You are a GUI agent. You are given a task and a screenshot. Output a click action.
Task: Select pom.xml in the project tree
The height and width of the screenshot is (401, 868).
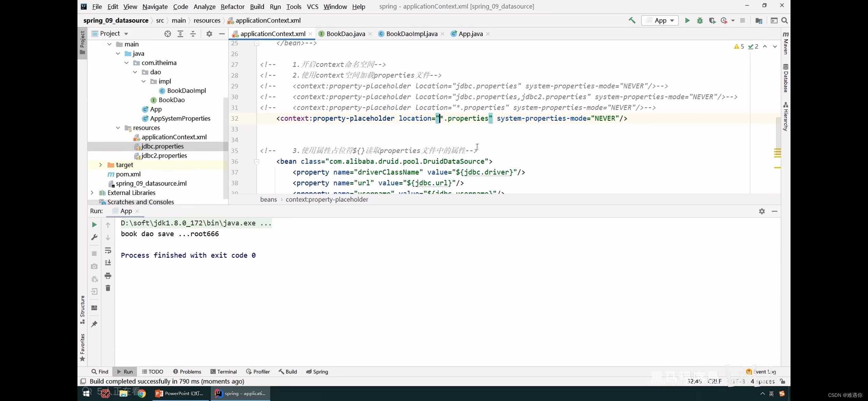tap(124, 174)
